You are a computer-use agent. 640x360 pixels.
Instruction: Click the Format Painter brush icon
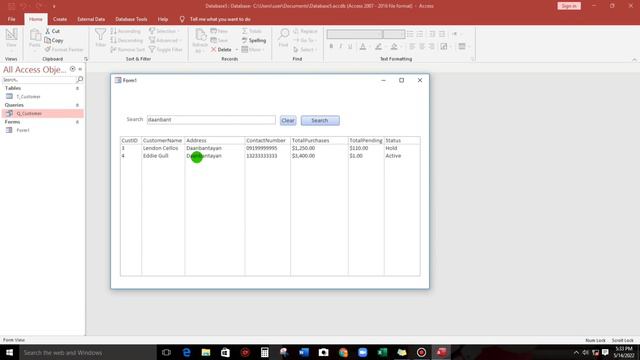click(48, 49)
